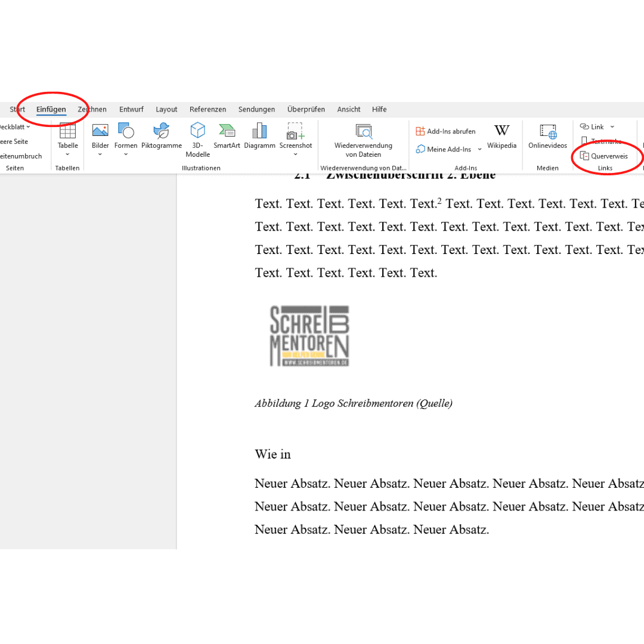Click footnote reference 2 in text
Screen dimensions: 644x644
[439, 201]
